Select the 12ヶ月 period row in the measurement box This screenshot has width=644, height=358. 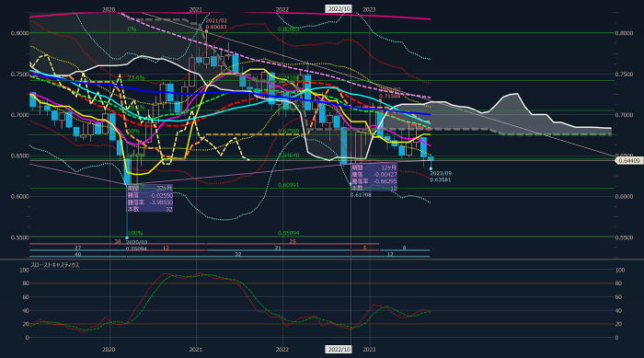tap(374, 167)
